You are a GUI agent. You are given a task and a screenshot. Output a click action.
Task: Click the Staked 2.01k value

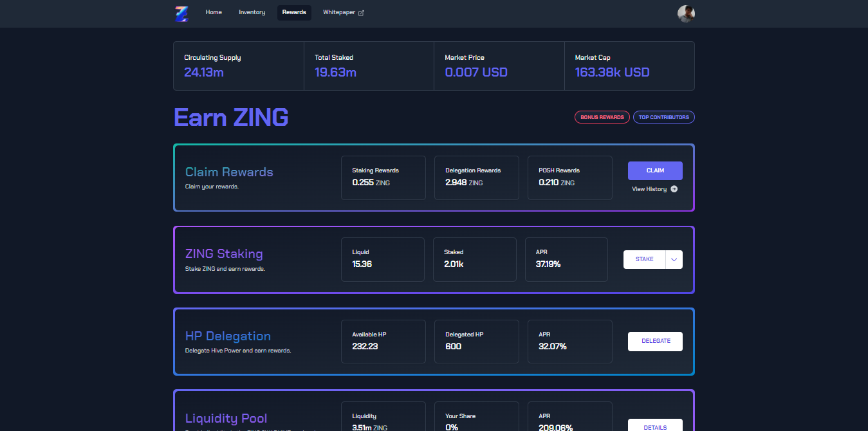(454, 264)
